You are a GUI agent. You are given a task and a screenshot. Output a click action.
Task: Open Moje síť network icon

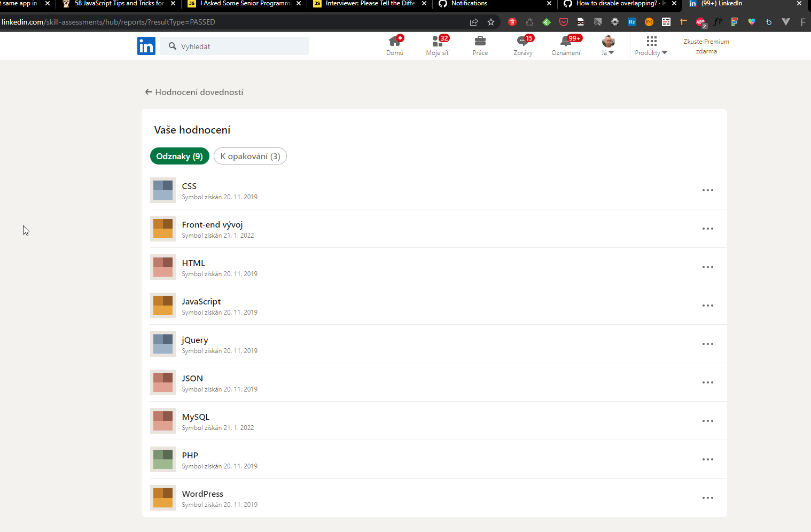[x=438, y=45]
